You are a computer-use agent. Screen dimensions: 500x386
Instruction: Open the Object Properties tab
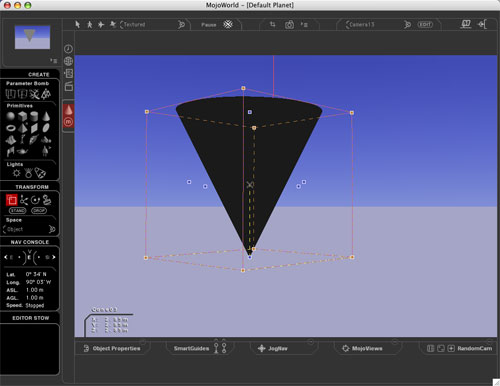[112, 348]
